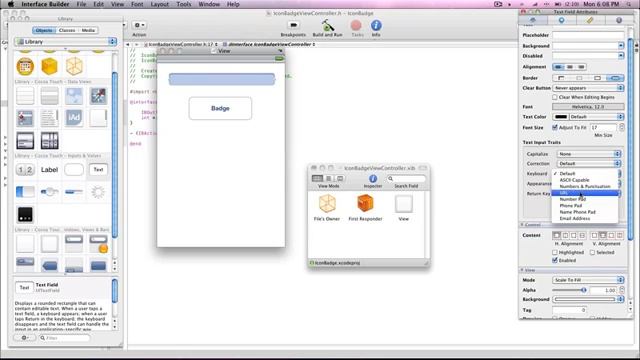Image resolution: width=640 pixels, height=360 pixels.
Task: Open the Layout menu in menu bar
Action: coord(160,4)
